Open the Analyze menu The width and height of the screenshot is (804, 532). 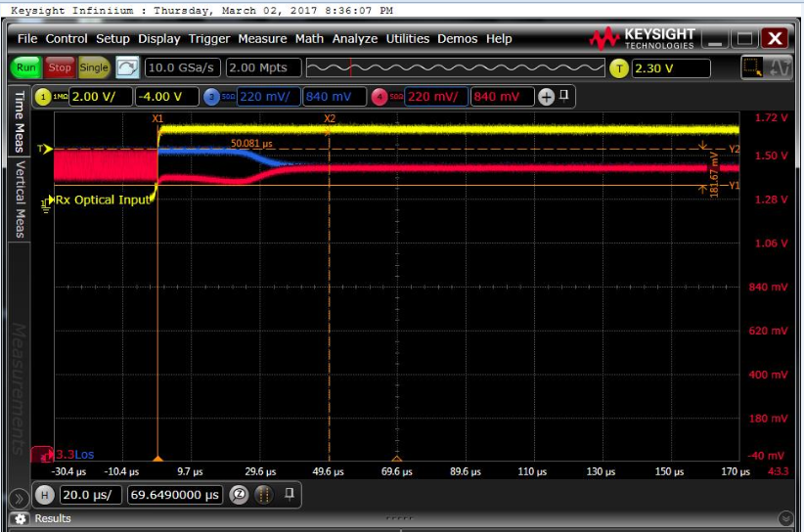coord(355,39)
